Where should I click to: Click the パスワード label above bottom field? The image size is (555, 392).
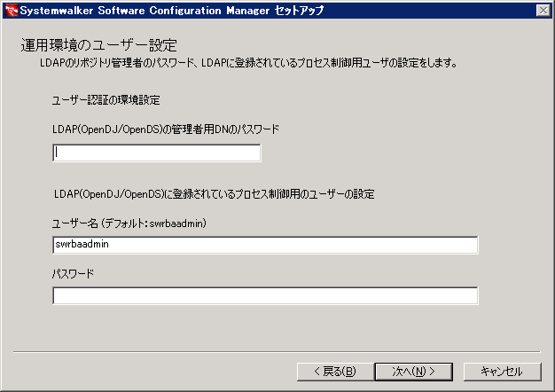click(x=73, y=274)
